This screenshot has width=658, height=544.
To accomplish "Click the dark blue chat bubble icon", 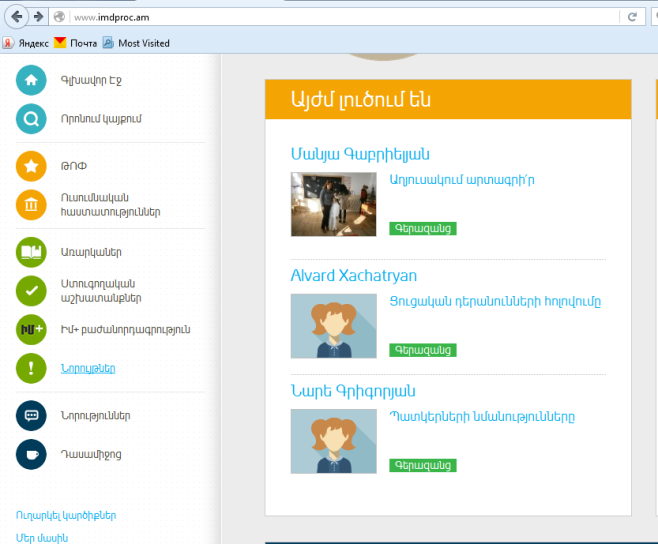I will click(x=31, y=415).
